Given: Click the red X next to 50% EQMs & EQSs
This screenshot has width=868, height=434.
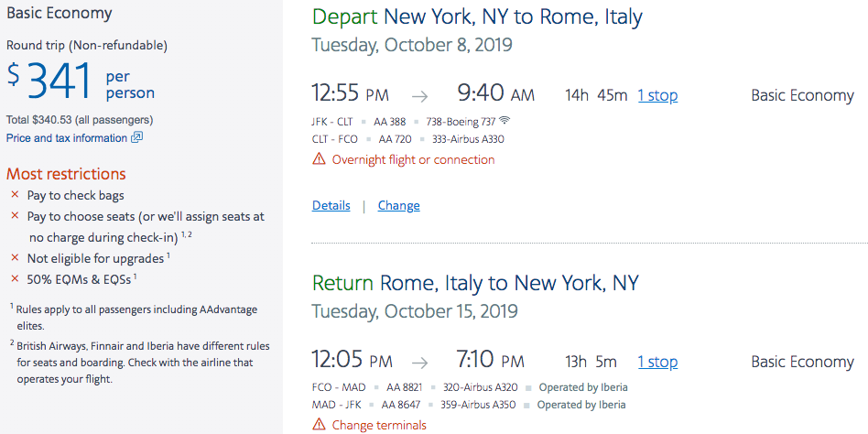Looking at the screenshot, I should coord(15,279).
